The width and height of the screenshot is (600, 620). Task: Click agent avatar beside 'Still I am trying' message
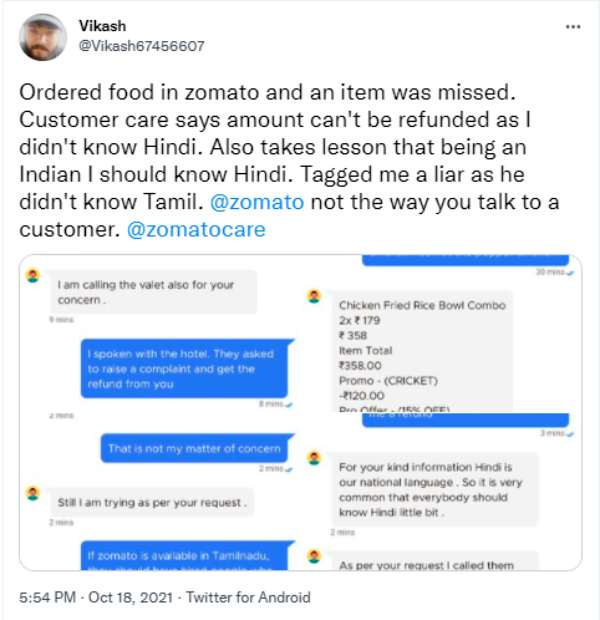[33, 493]
